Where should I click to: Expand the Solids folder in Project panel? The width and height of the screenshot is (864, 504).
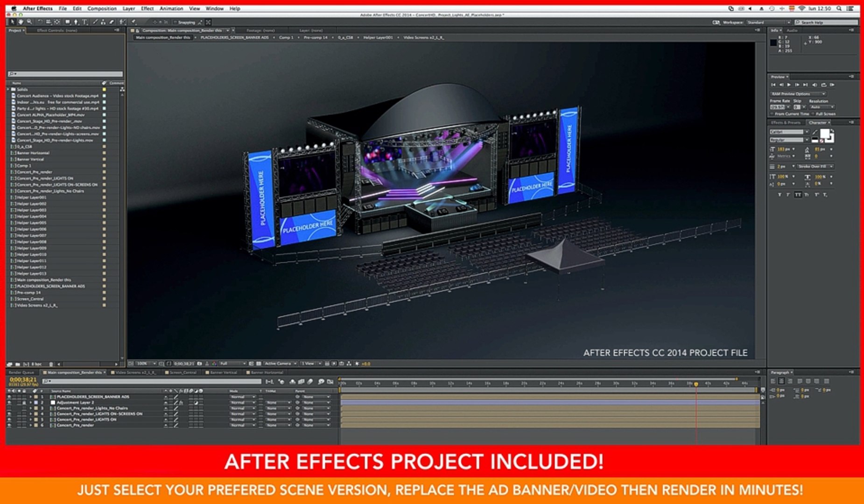pos(8,89)
